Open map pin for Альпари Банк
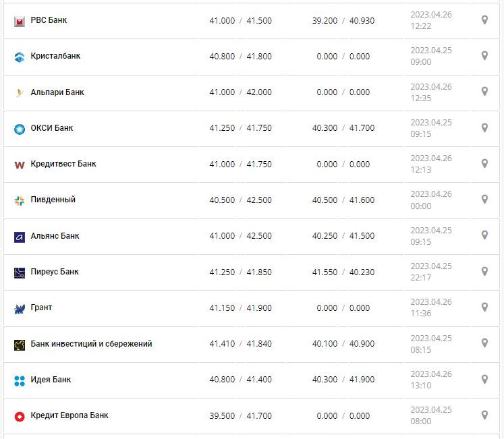The width and height of the screenshot is (504, 439). [484, 92]
